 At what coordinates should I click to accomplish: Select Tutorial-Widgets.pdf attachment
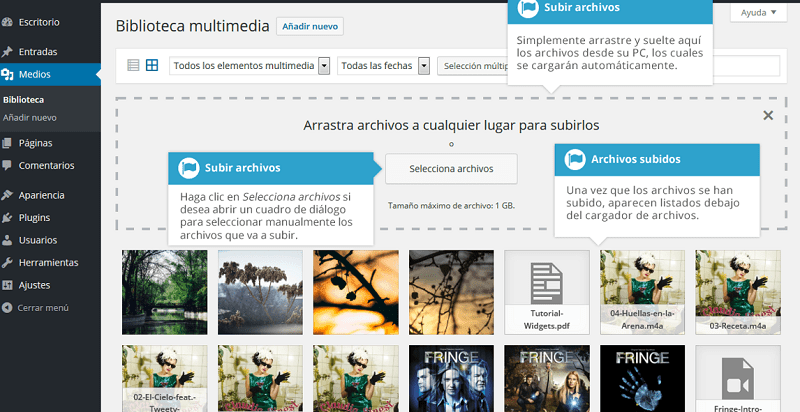pos(546,292)
